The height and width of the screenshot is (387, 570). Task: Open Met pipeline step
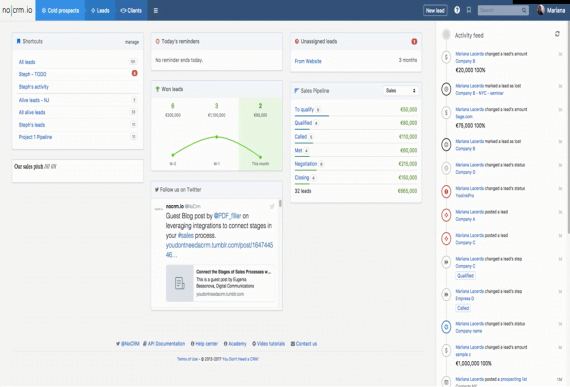pos(298,150)
